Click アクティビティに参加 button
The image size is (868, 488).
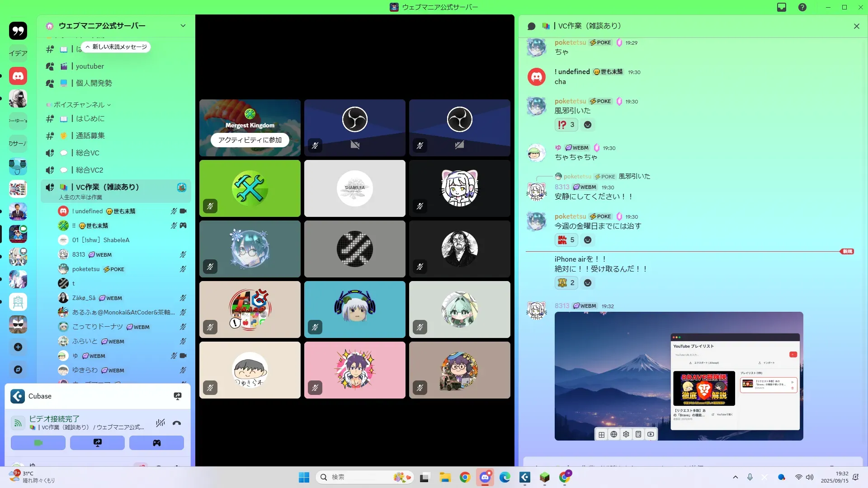[x=250, y=140]
